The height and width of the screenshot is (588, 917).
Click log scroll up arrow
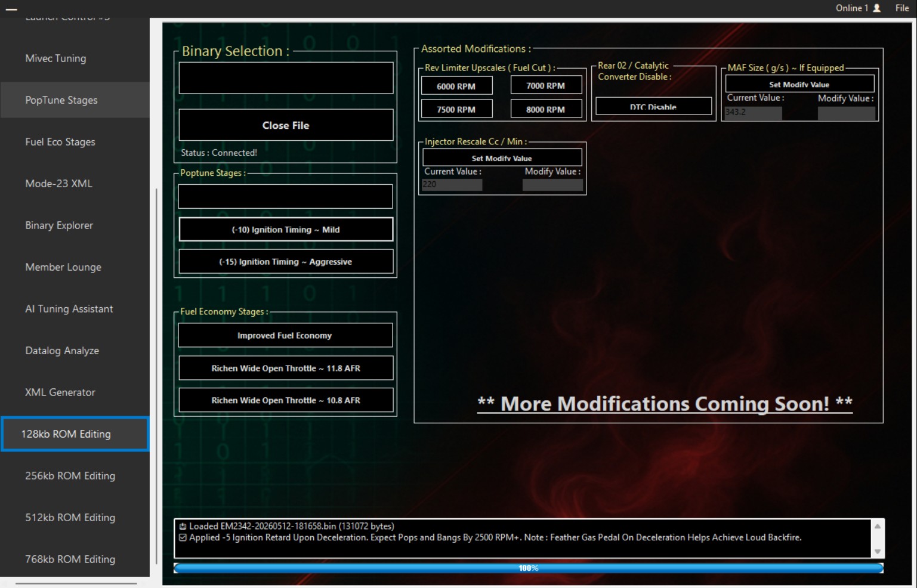pyautogui.click(x=878, y=526)
